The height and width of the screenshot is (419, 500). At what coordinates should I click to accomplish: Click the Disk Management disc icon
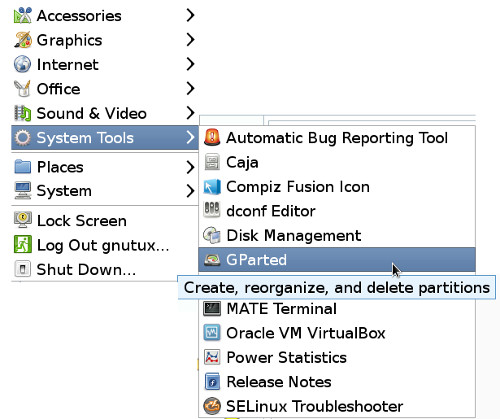(212, 235)
